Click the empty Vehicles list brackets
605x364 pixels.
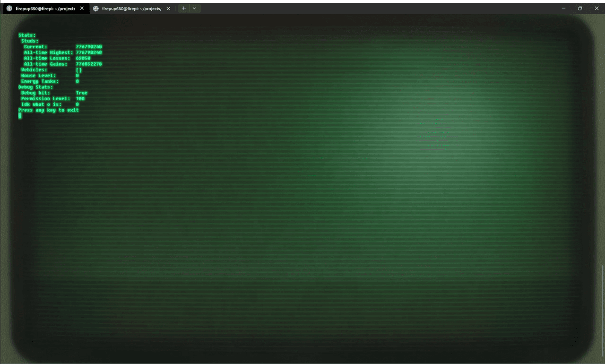78,70
